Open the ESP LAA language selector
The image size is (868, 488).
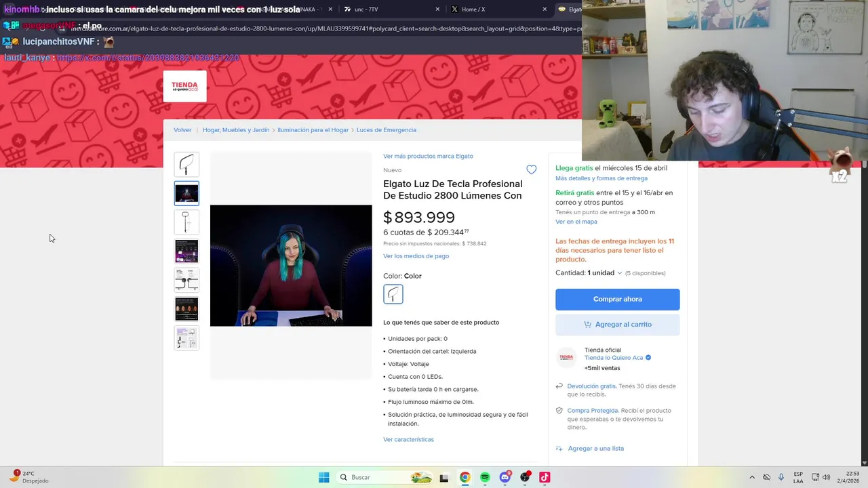(x=798, y=477)
